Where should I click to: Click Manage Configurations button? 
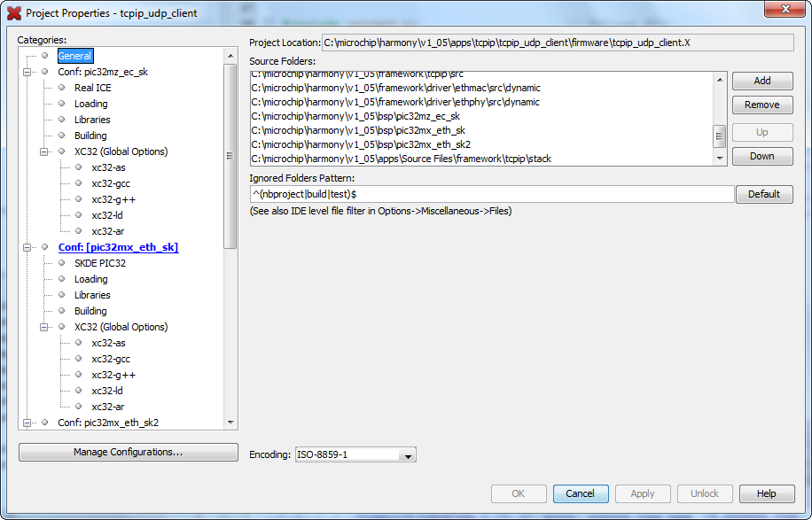click(128, 452)
